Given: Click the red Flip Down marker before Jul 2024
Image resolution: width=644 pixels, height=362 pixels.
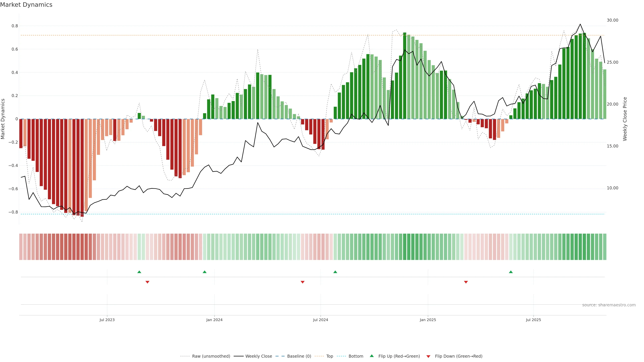Looking at the screenshot, I should click(x=303, y=282).
